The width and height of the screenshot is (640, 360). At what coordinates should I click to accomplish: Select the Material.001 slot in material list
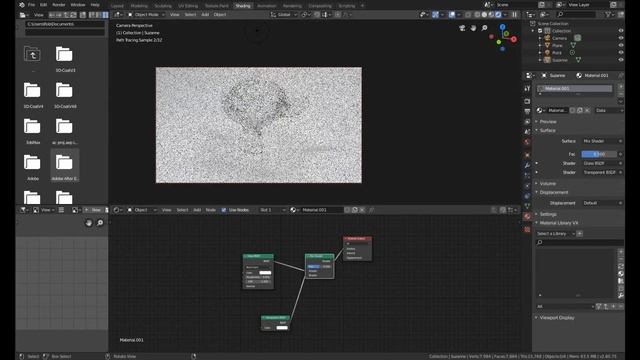point(575,89)
